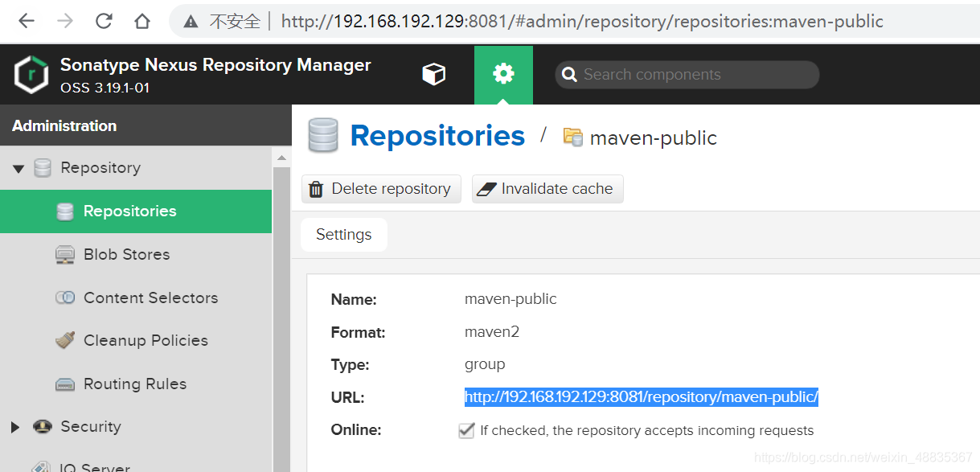Click the browser forward arrow

tap(65, 21)
